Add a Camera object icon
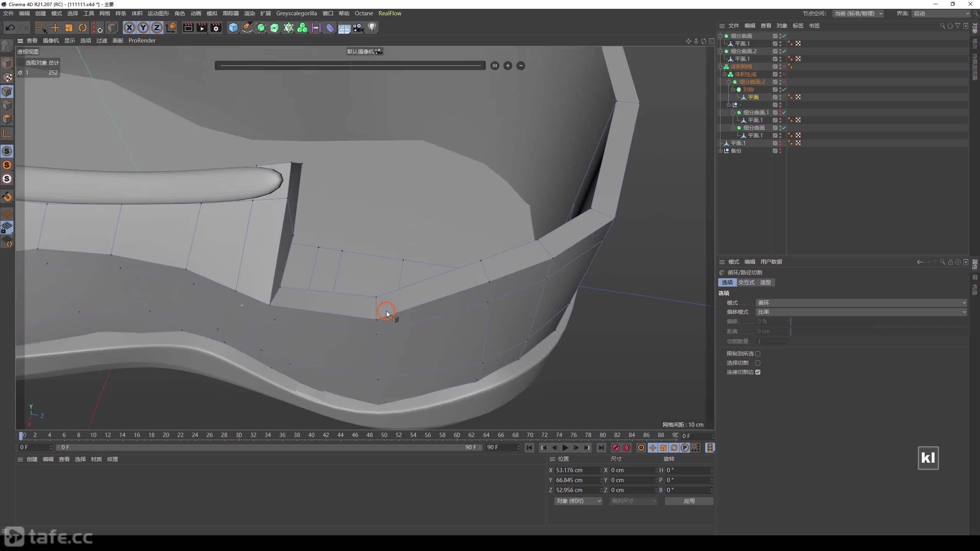 pos(358,28)
